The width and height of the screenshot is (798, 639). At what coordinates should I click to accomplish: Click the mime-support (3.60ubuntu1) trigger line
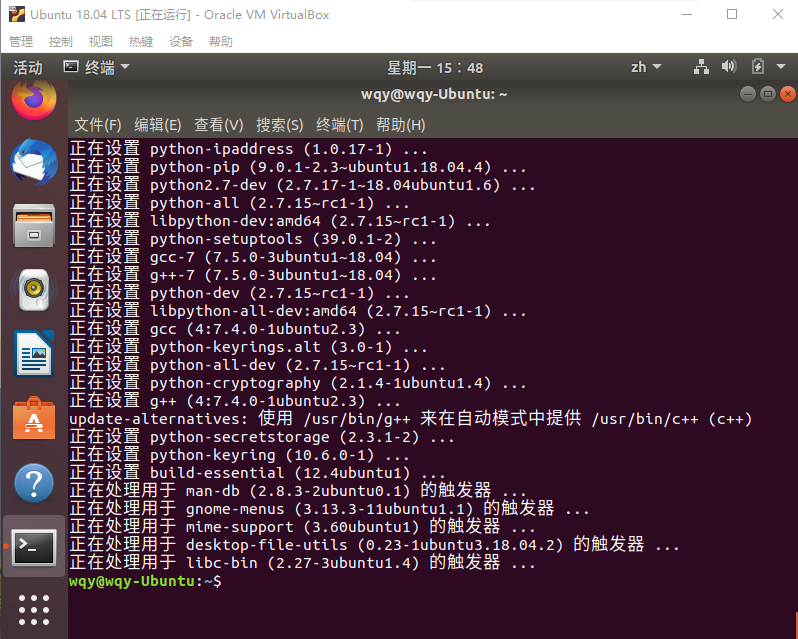302,527
